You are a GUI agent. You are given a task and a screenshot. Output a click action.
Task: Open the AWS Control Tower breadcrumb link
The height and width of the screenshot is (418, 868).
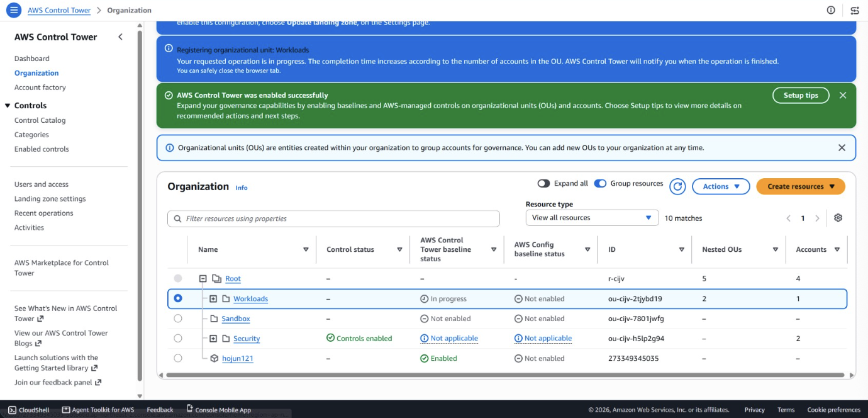tap(59, 10)
